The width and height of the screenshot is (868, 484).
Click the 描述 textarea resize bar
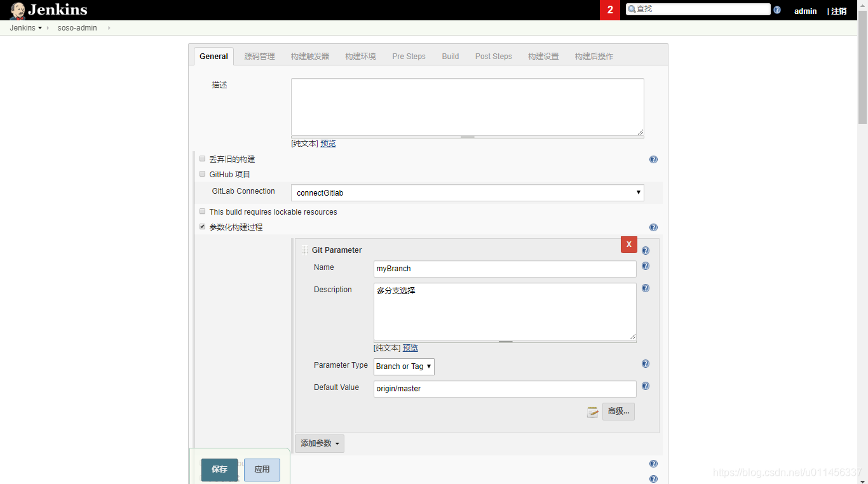tap(468, 137)
